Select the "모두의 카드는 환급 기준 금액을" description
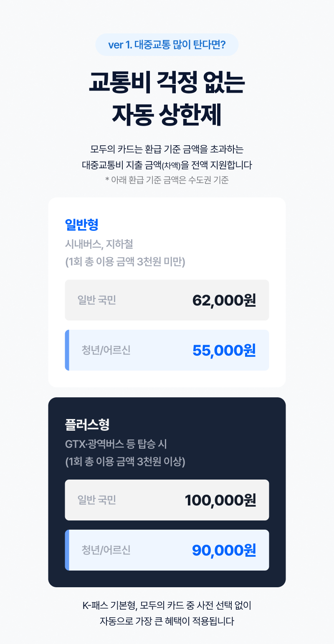The image size is (334, 644). 167,149
